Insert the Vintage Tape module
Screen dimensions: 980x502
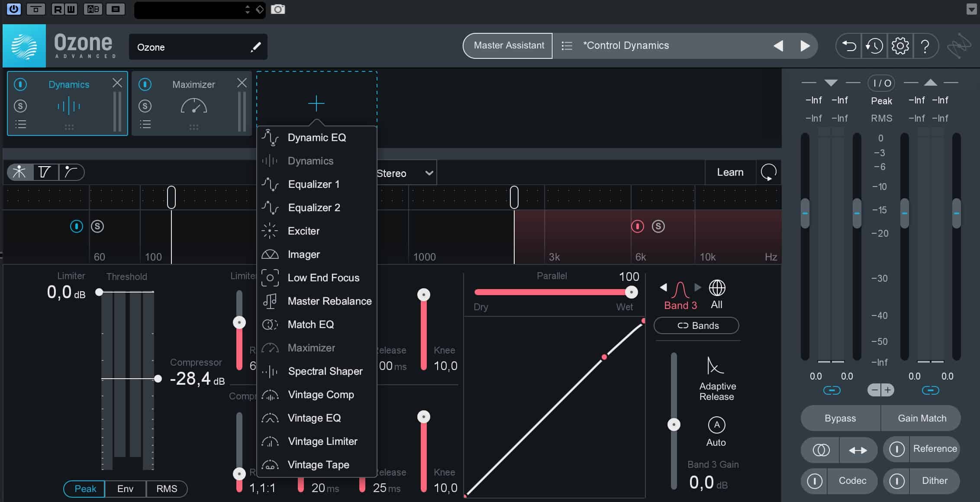(316, 465)
